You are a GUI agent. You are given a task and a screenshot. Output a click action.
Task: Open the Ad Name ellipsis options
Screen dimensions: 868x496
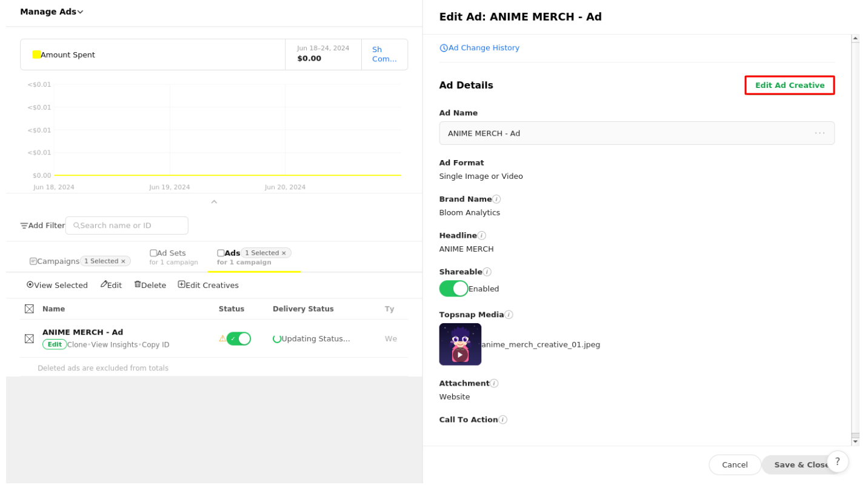pyautogui.click(x=820, y=133)
